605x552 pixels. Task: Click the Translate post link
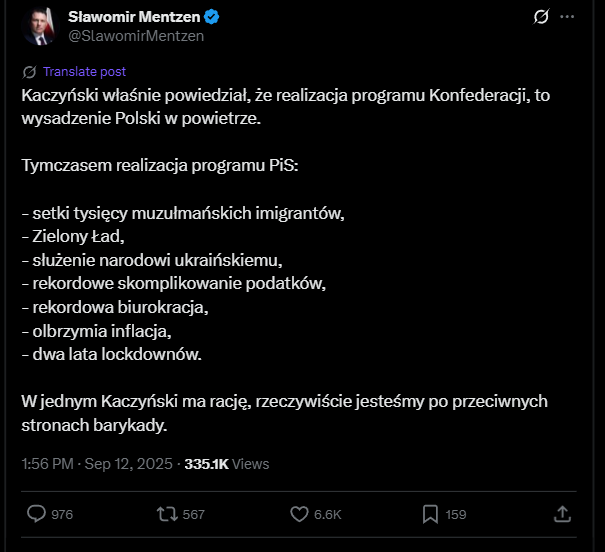point(84,72)
